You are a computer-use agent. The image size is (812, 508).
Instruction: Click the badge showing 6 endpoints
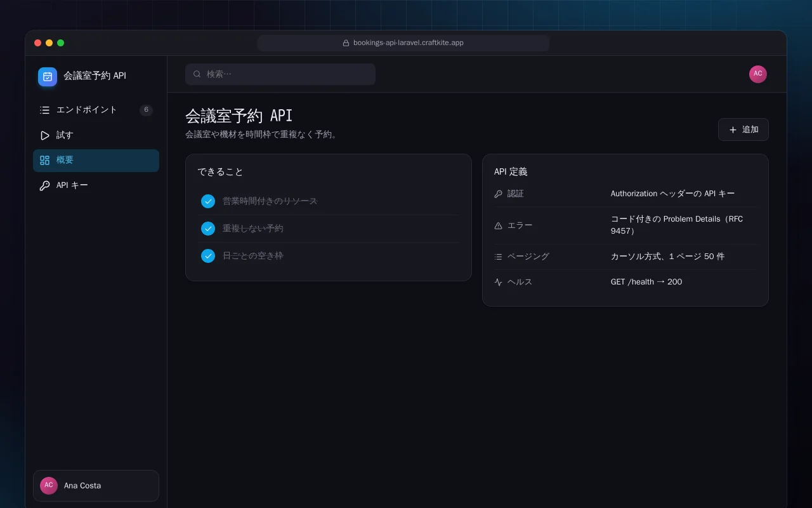click(146, 110)
